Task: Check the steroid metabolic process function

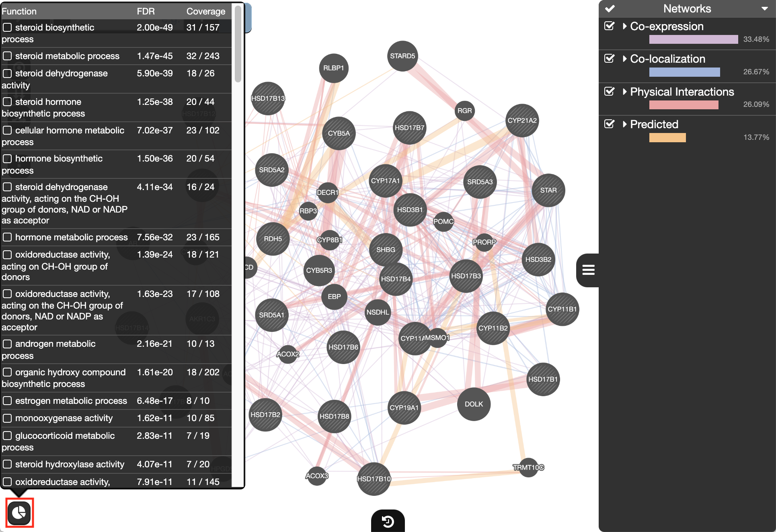Action: pyautogui.click(x=7, y=56)
